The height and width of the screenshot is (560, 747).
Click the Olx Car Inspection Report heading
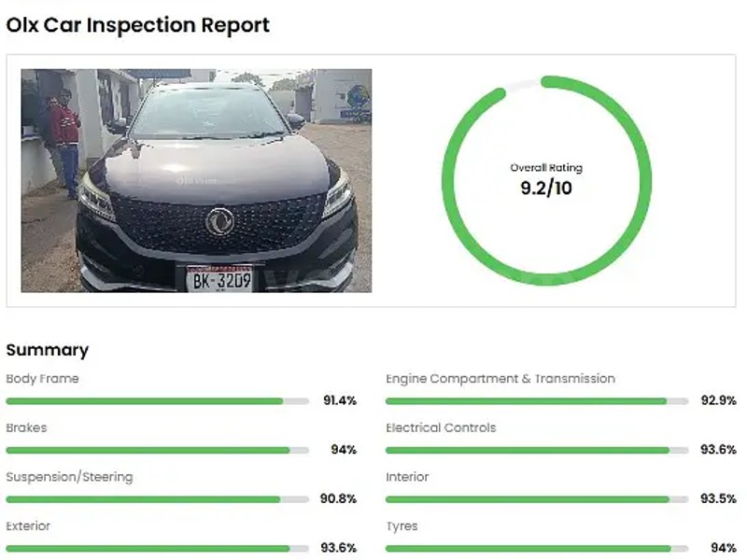tap(138, 25)
